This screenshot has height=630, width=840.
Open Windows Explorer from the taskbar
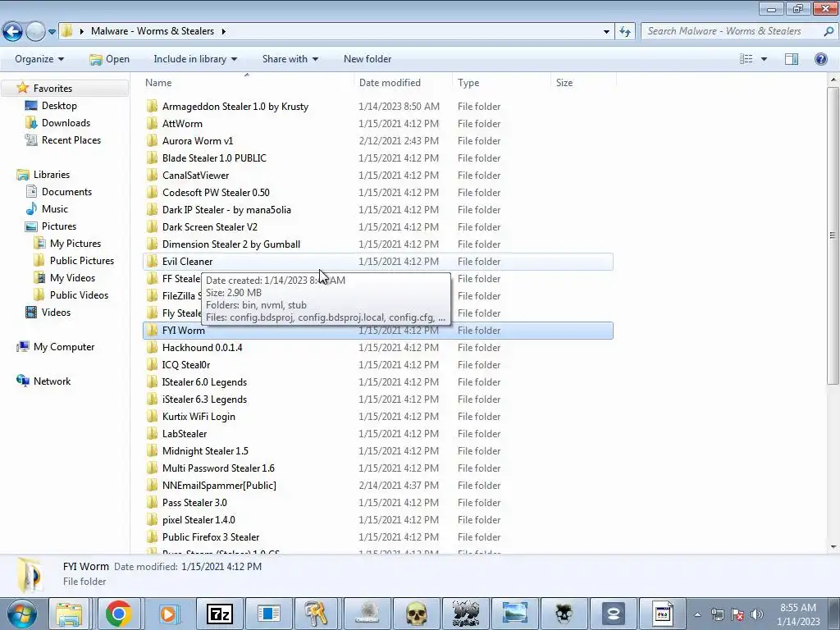tap(69, 614)
